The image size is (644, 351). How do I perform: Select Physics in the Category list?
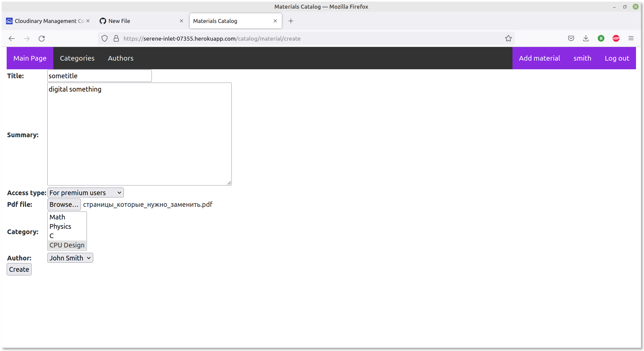click(x=67, y=226)
